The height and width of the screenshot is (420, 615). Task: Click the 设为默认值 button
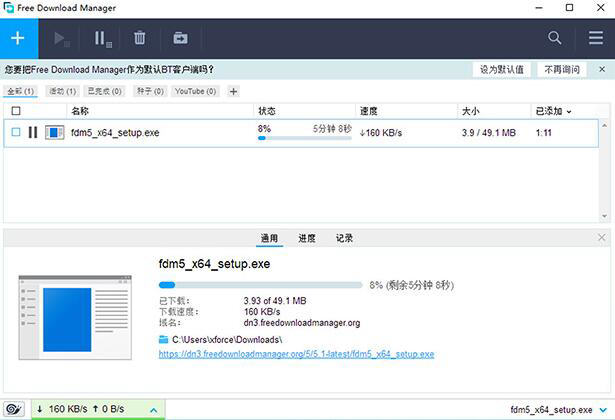[x=502, y=70]
